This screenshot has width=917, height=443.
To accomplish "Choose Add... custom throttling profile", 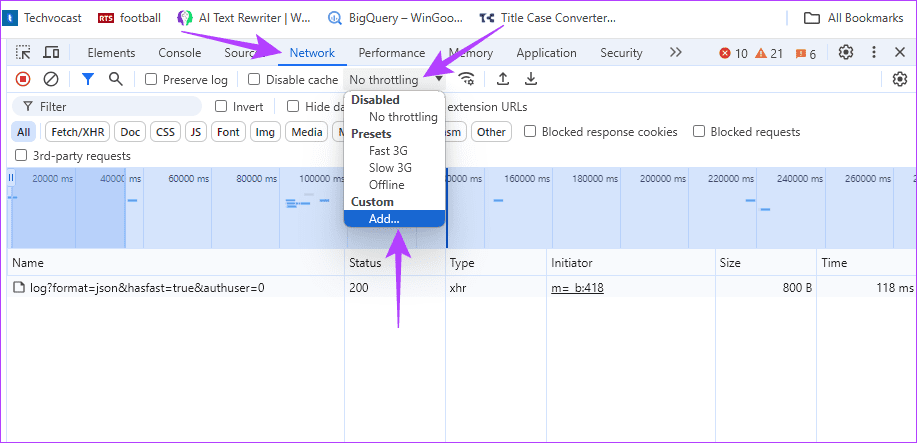I will tap(384, 219).
